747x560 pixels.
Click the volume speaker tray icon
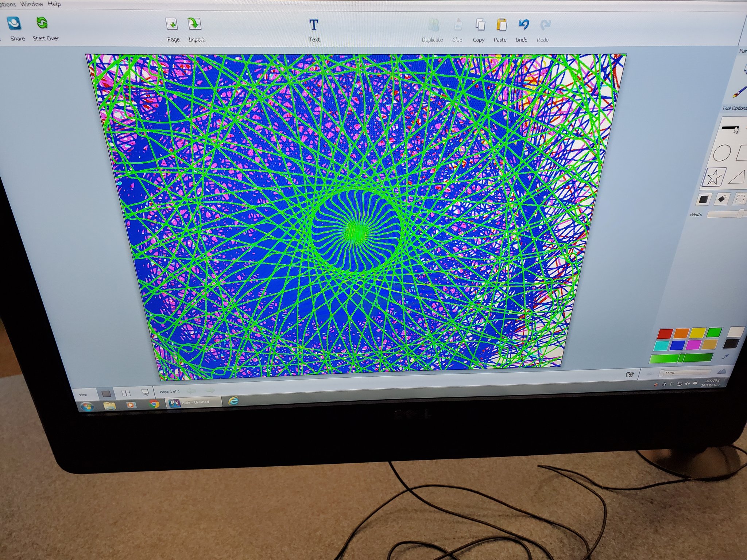pyautogui.click(x=687, y=384)
